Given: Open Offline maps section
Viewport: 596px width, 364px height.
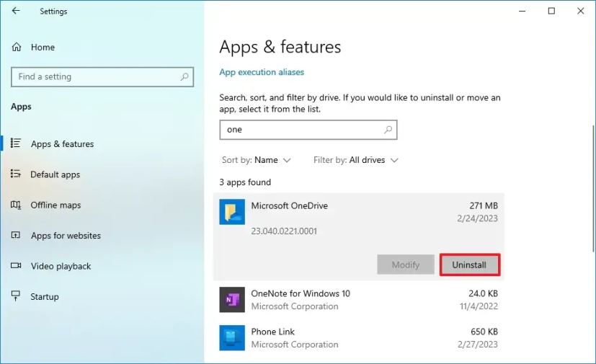Looking at the screenshot, I should 55,205.
